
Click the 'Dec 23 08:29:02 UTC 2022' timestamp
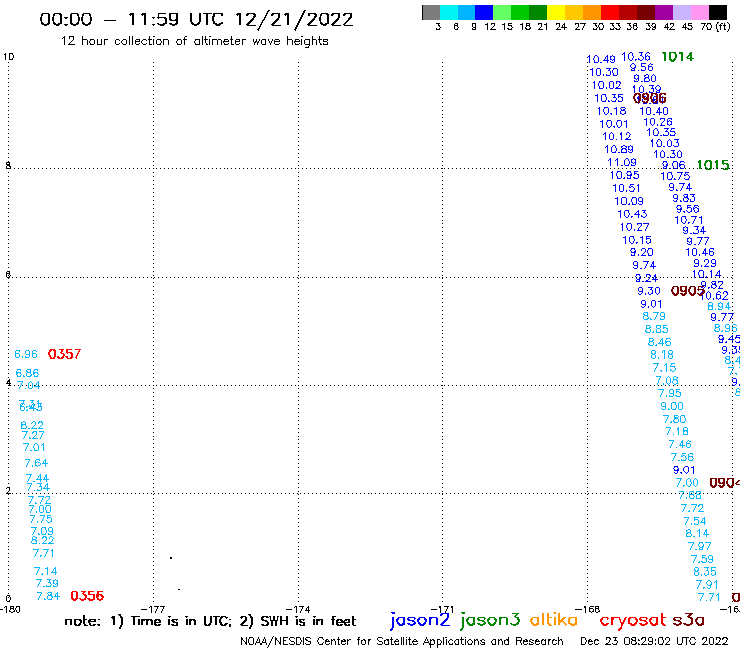point(654,641)
